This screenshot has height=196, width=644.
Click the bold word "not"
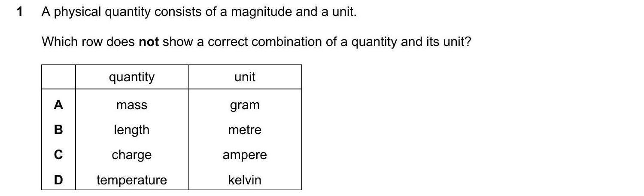point(149,42)
